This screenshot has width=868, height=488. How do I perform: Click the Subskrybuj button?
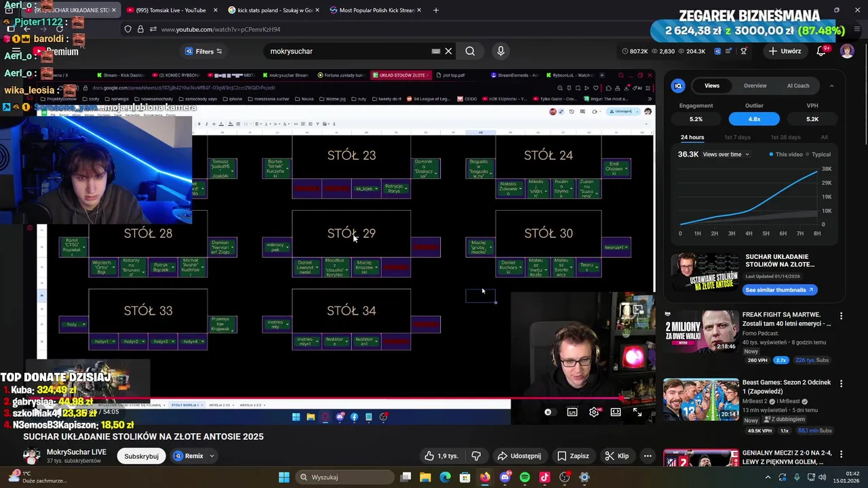pyautogui.click(x=141, y=456)
